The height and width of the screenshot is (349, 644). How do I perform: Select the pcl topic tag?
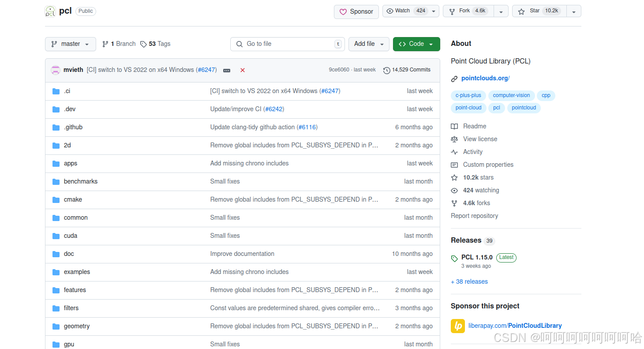pos(497,108)
